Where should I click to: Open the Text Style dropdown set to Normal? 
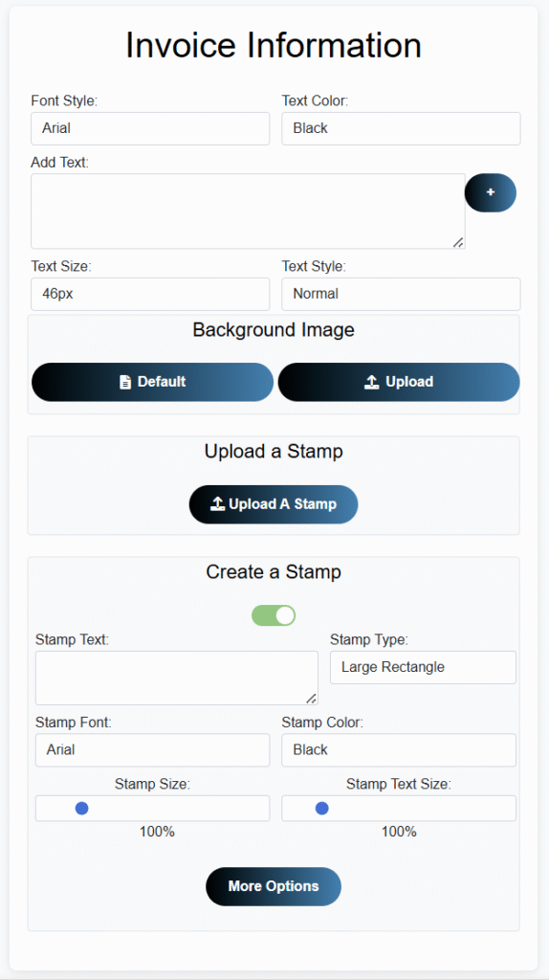point(401,294)
